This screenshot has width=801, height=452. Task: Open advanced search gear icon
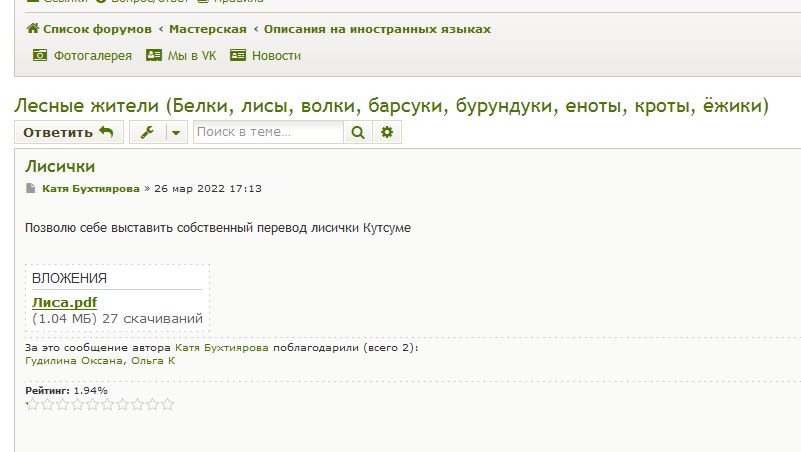(x=387, y=132)
